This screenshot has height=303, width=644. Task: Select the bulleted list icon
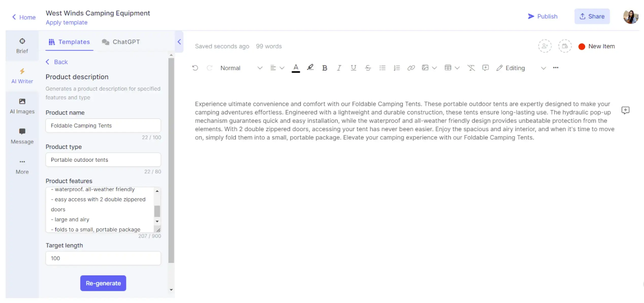[x=382, y=68]
